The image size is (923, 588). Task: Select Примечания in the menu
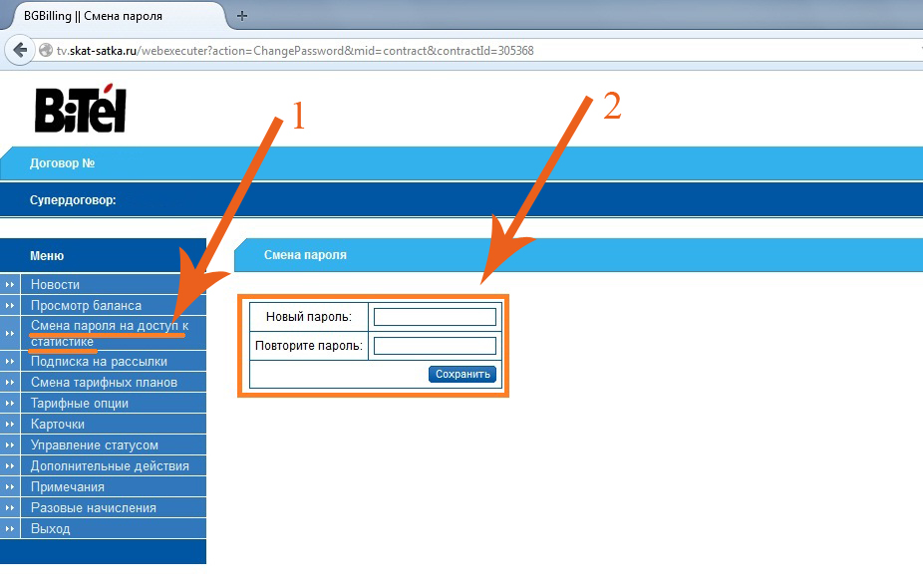pos(68,486)
